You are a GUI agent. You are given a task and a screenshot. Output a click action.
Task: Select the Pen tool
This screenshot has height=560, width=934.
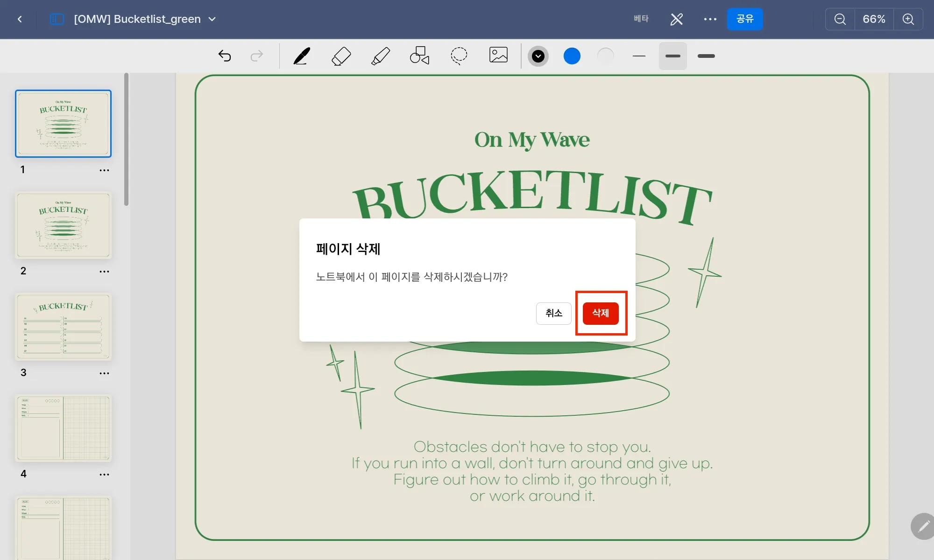point(302,56)
